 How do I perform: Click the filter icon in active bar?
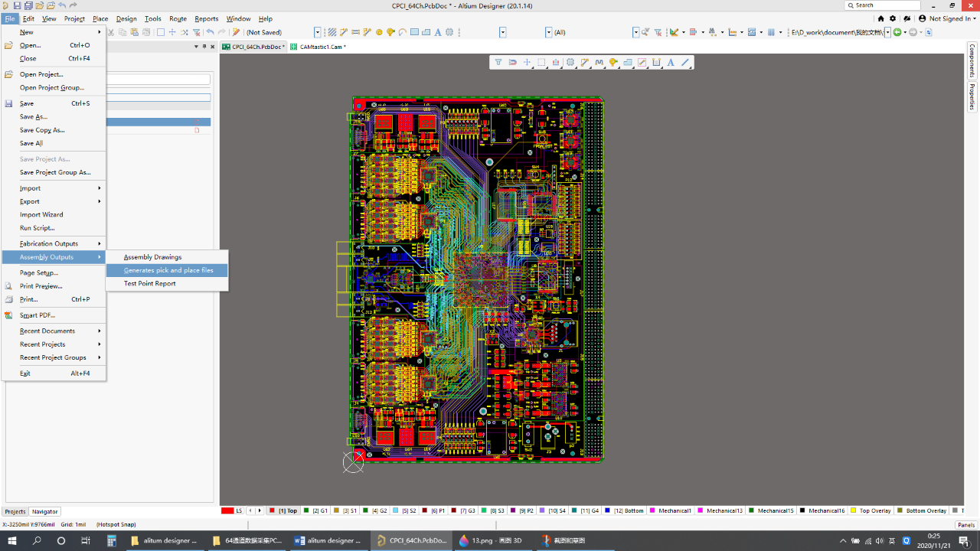(x=498, y=63)
